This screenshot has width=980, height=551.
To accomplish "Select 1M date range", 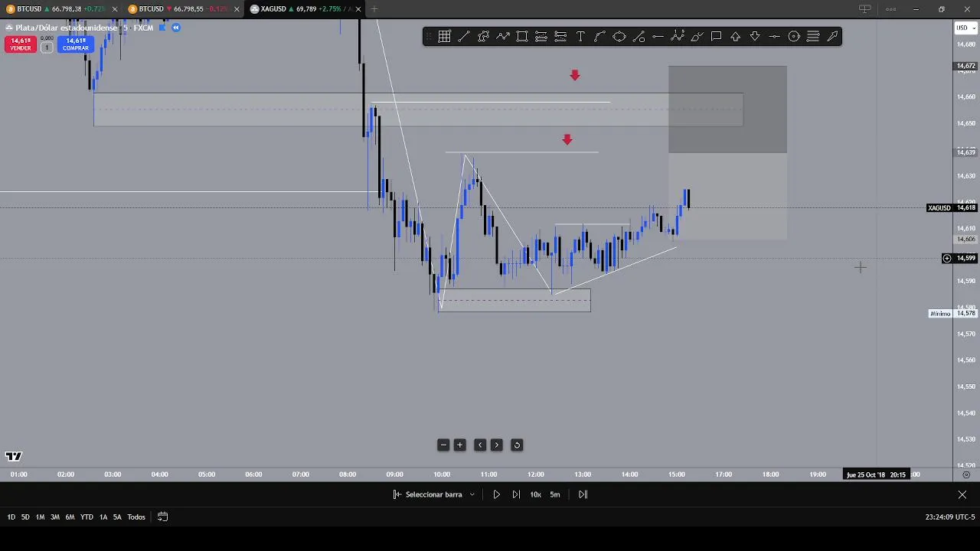I will coord(40,517).
